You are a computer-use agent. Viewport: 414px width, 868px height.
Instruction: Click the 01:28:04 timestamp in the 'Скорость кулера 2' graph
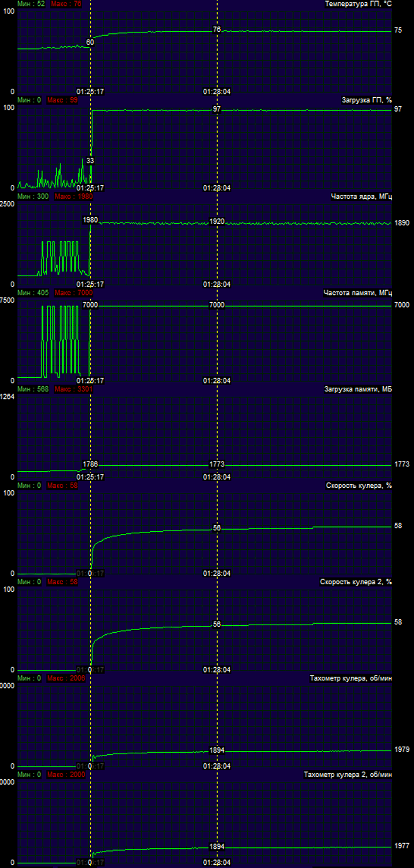(x=217, y=670)
